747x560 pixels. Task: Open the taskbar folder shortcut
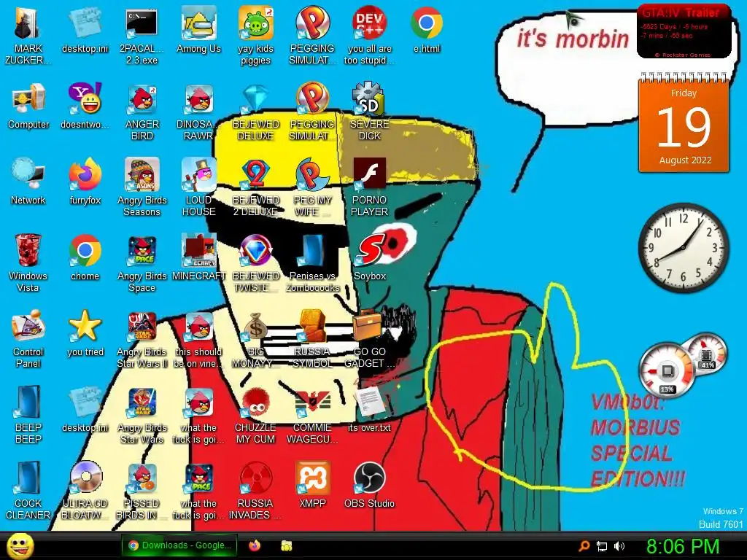point(286,545)
